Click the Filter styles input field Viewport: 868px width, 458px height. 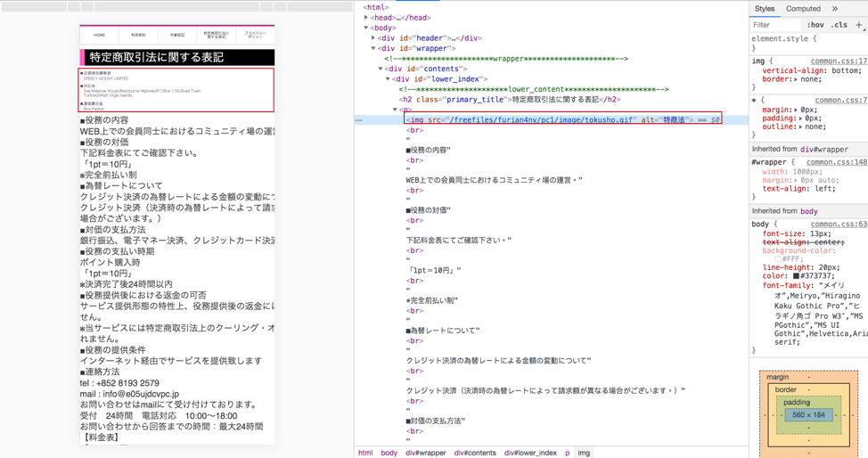click(774, 25)
